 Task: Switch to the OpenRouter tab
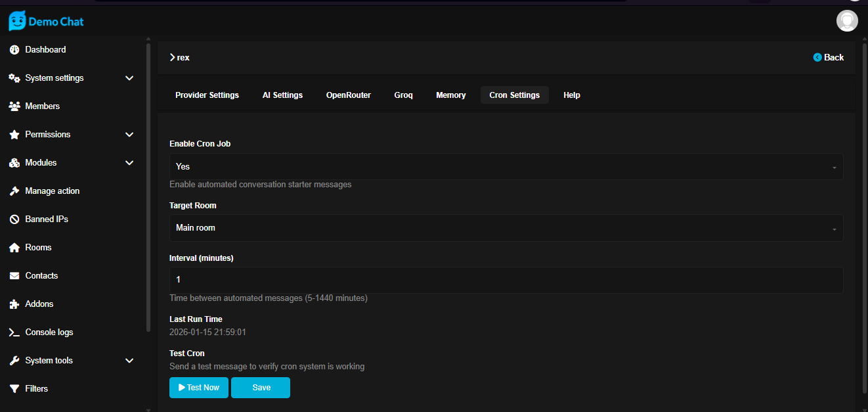coord(348,95)
